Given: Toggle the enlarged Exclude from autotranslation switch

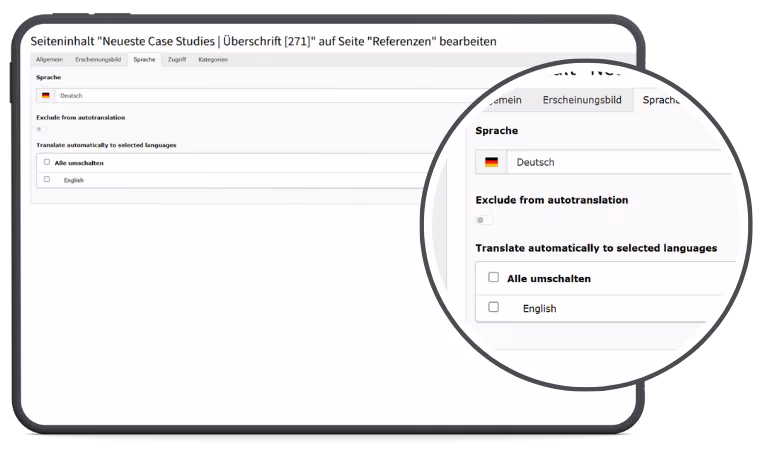Looking at the screenshot, I should point(484,220).
